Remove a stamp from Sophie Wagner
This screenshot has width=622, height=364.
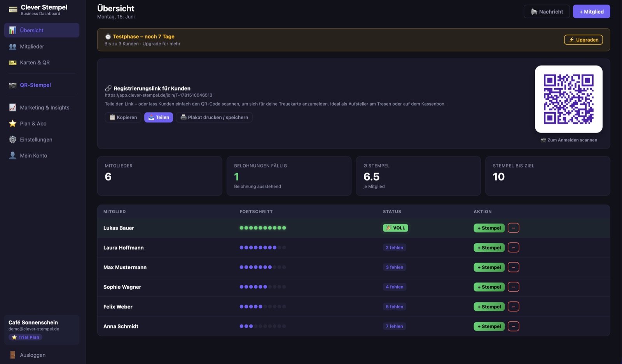point(514,287)
